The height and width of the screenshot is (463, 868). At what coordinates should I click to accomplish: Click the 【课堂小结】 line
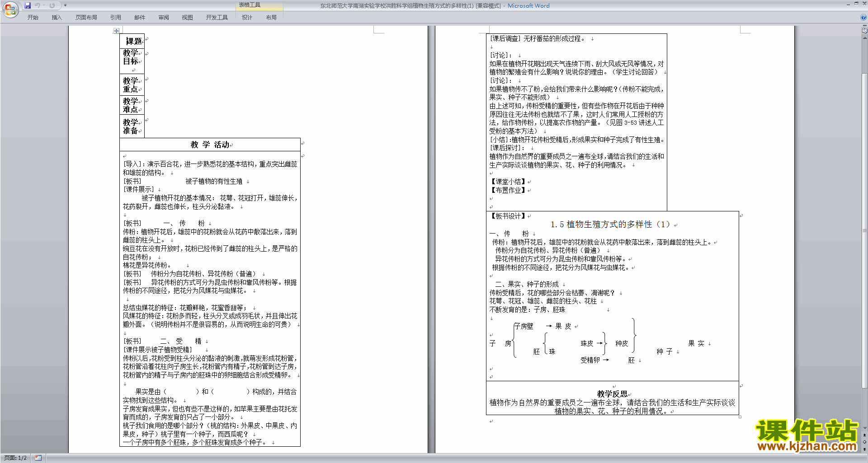click(508, 182)
